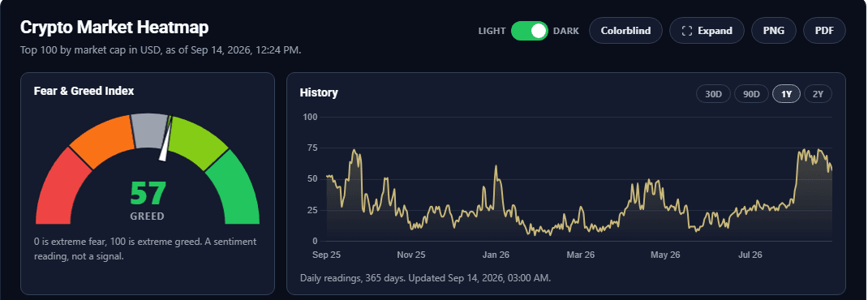
Task: Click the index value 57
Action: click(148, 193)
